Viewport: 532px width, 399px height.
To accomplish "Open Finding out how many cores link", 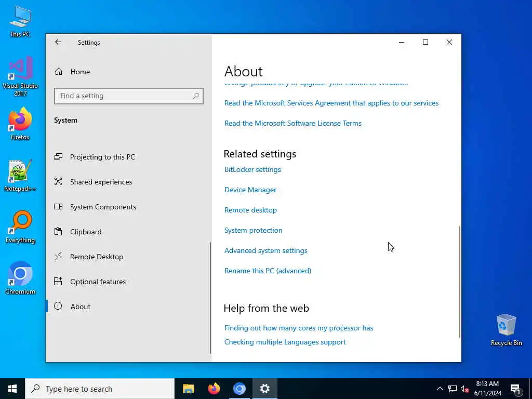I will 299,328.
